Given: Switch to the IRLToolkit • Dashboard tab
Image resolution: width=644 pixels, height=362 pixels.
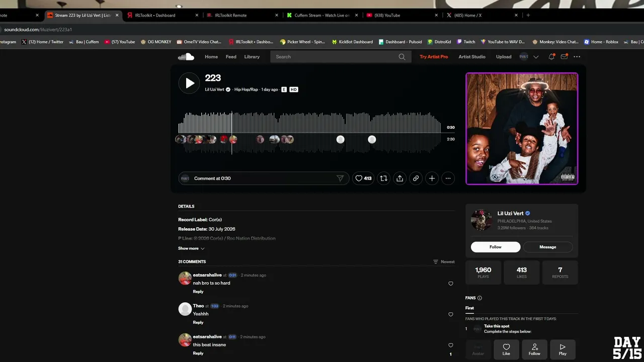Looking at the screenshot, I should pyautogui.click(x=163, y=15).
